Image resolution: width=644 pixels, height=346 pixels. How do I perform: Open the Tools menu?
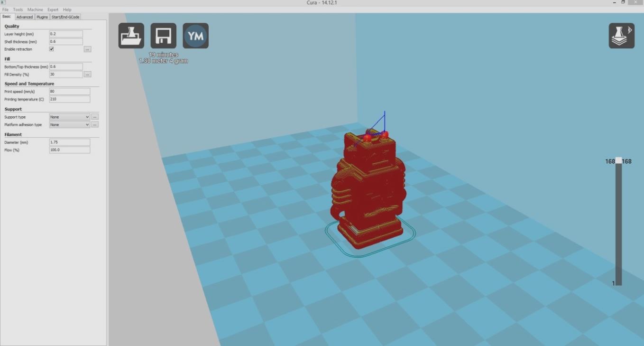click(18, 9)
